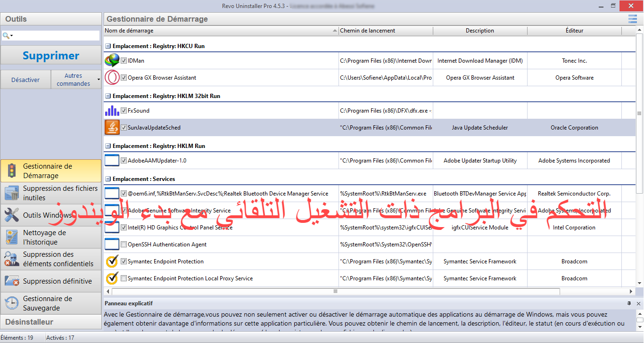Click the Adobe Updater Startup Utility description
This screenshot has width=644, height=343.
coord(480,161)
